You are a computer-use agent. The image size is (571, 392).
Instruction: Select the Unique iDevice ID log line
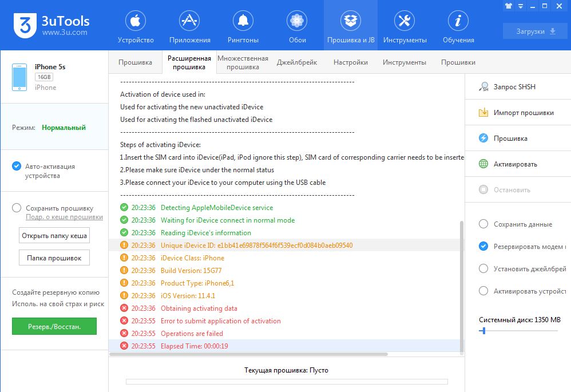[x=284, y=245]
